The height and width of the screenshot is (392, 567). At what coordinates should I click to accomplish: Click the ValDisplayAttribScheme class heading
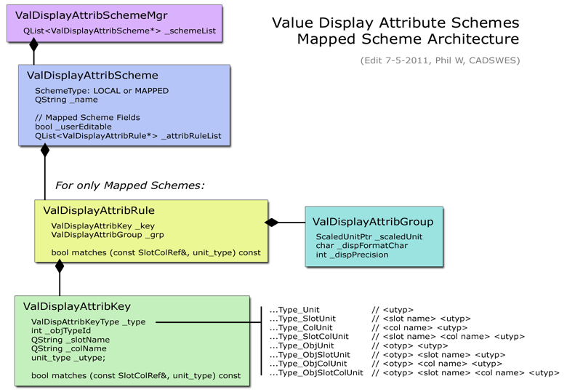click(92, 75)
